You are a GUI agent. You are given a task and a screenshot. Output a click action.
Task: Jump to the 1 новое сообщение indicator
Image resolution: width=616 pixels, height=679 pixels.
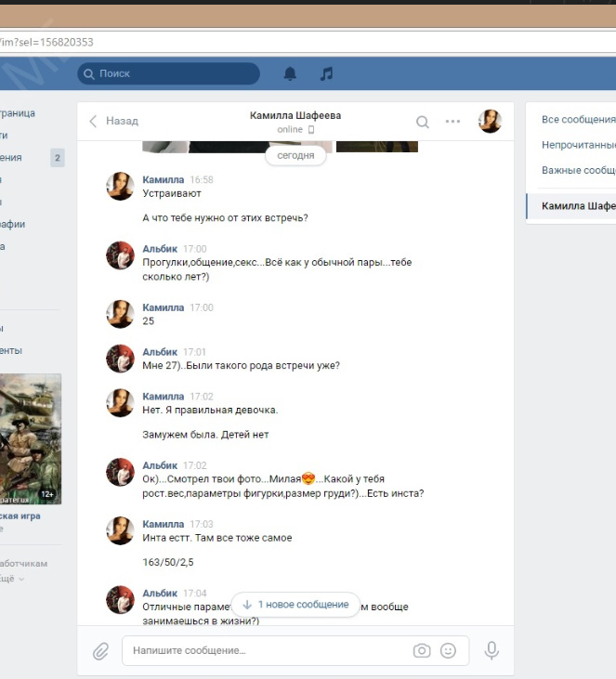pos(295,605)
